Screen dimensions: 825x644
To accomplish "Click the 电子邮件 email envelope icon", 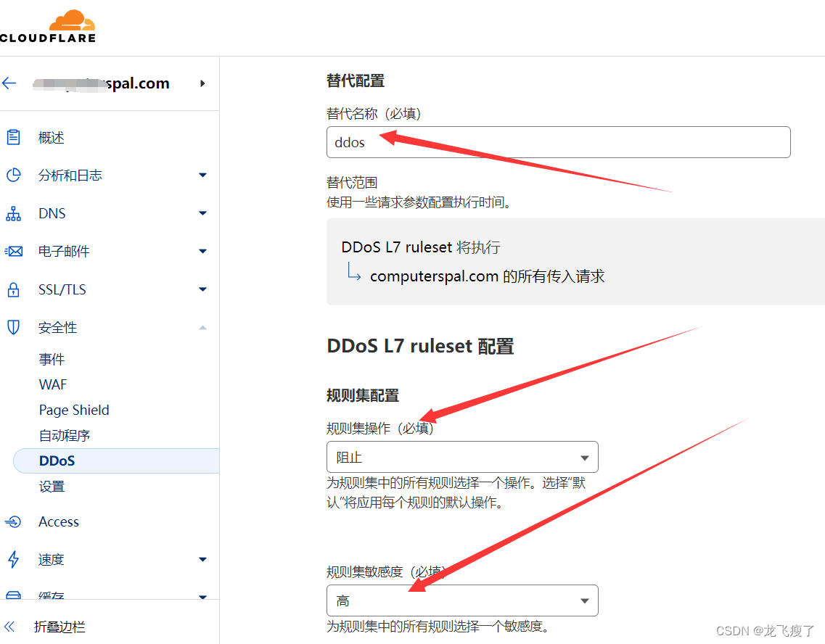I will click(x=15, y=251).
